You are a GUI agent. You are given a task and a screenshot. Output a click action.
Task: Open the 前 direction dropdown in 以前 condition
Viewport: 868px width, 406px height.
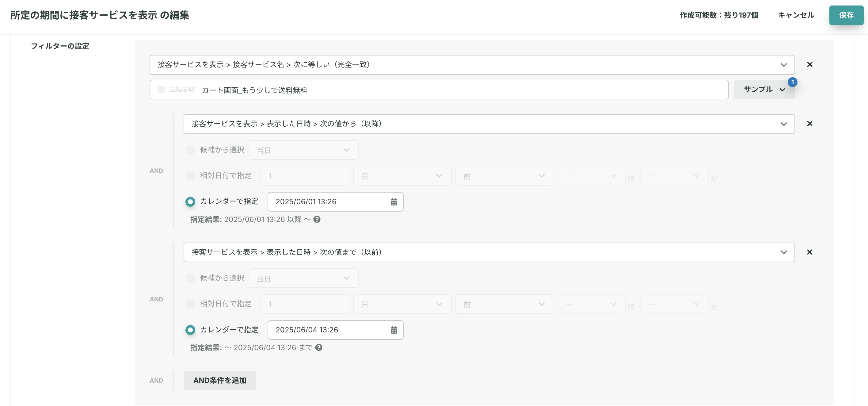[x=504, y=304]
